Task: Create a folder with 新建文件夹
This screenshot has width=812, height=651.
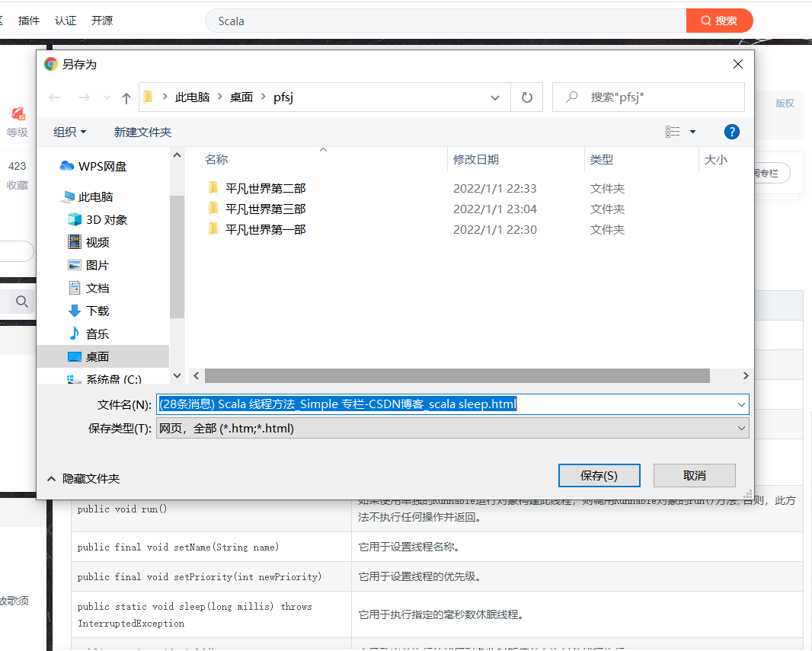Action: (x=141, y=131)
